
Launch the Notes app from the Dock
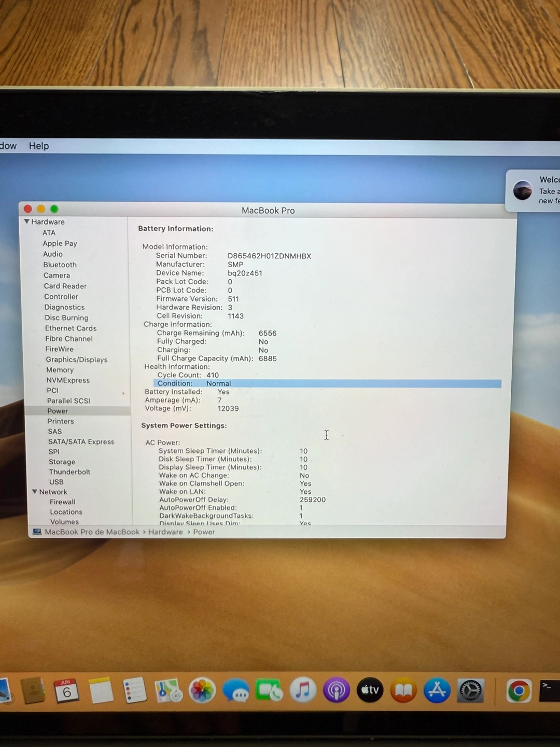[101, 691]
